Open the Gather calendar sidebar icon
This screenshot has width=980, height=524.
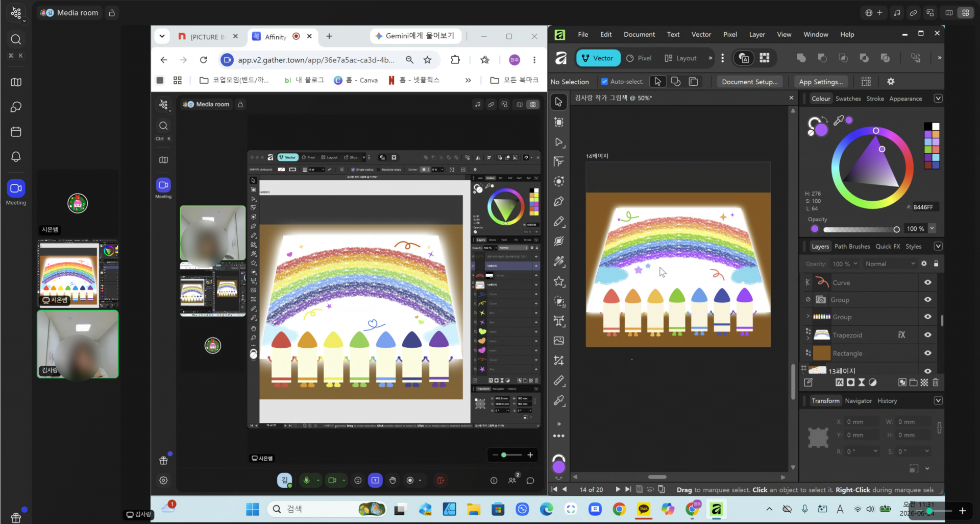click(x=16, y=132)
